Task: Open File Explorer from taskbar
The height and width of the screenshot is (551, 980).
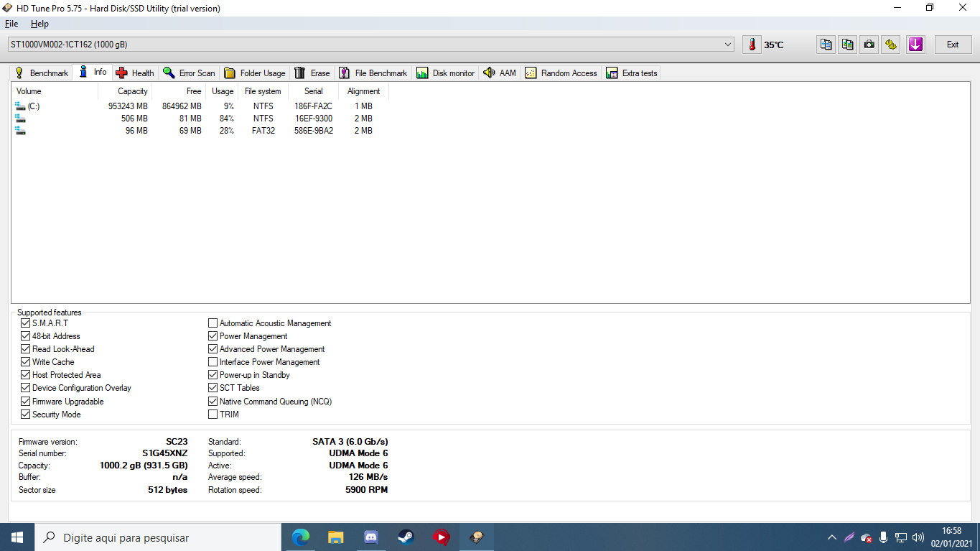Action: 335,537
